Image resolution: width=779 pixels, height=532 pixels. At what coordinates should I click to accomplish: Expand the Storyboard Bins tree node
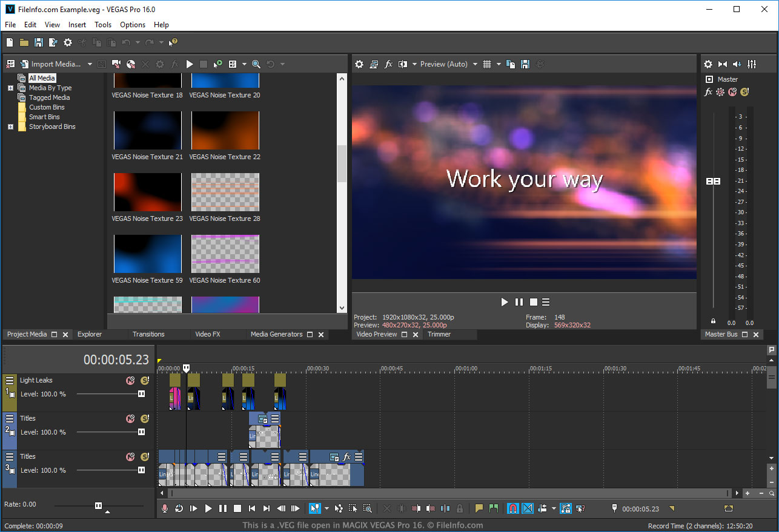coord(10,126)
